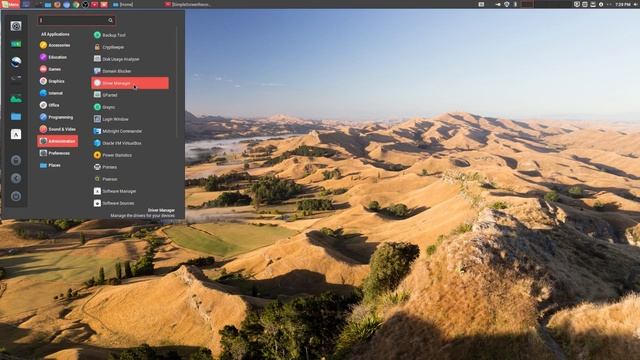
Task: Click the Chrome launcher in the top panel
Action: [x=76, y=4]
